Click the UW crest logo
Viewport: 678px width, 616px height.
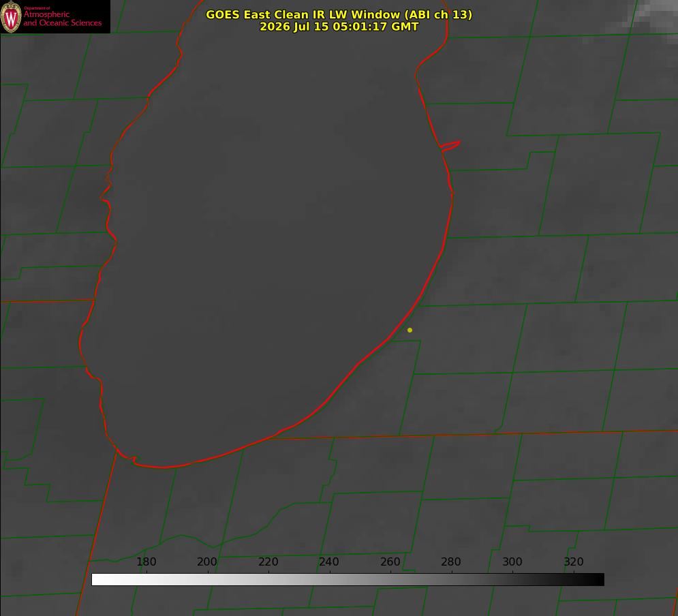pos(11,16)
